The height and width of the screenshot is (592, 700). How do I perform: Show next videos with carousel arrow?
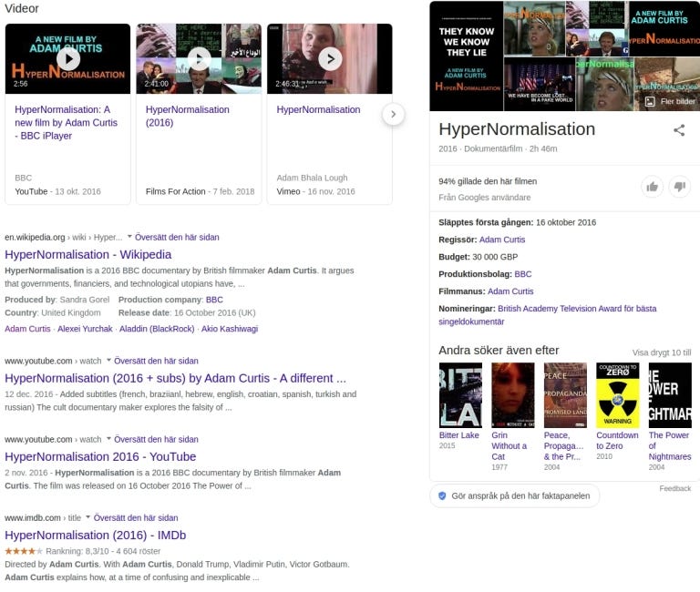pos(394,114)
